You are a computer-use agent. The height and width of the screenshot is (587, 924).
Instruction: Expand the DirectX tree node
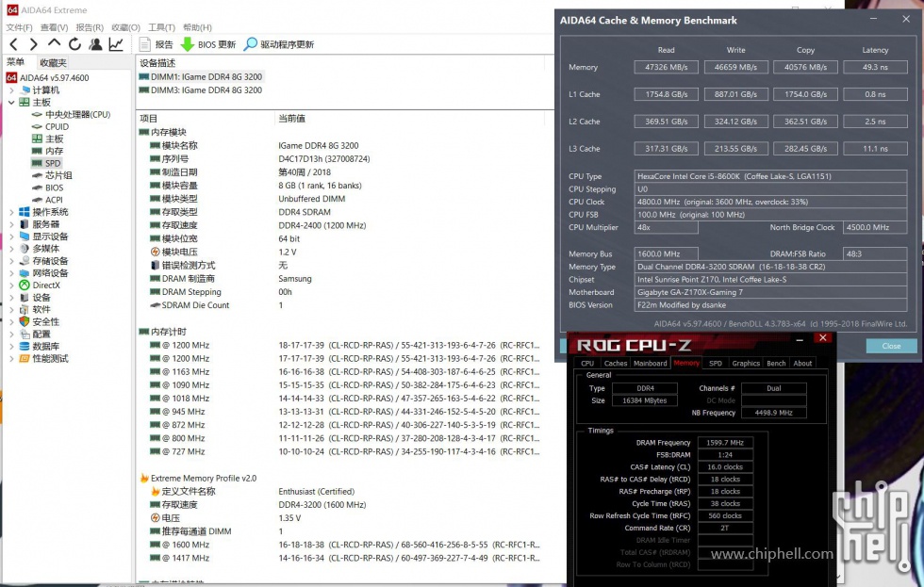click(11, 285)
